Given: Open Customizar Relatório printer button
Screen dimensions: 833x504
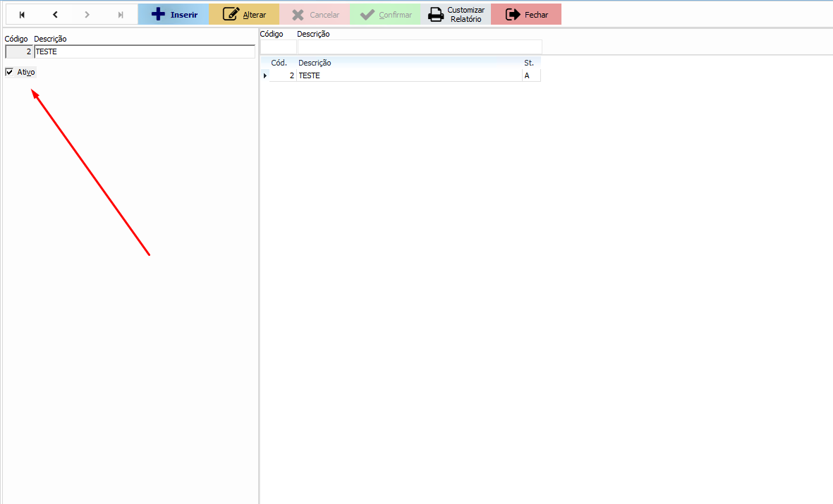Looking at the screenshot, I should click(456, 15).
